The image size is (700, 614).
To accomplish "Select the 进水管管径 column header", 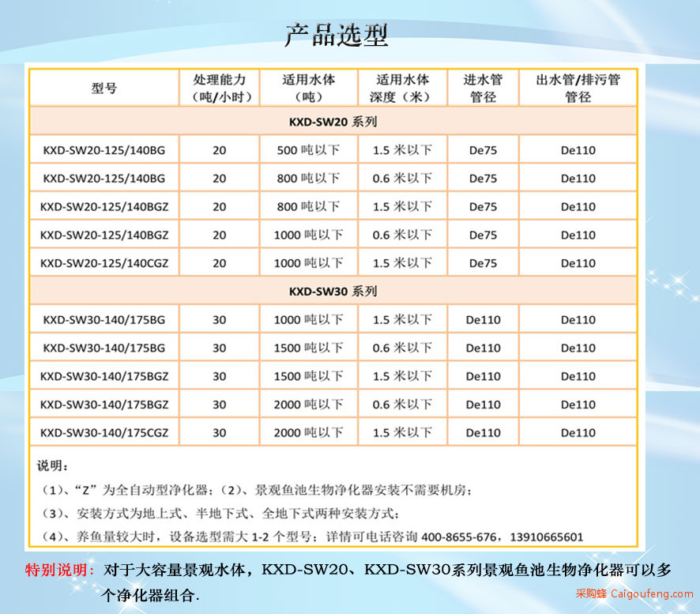I will [x=483, y=89].
